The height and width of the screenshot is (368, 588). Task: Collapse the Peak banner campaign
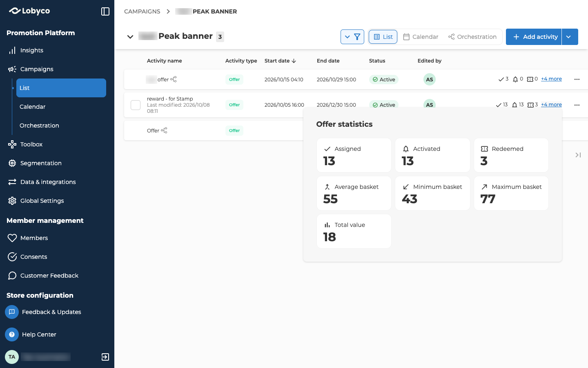coord(130,37)
